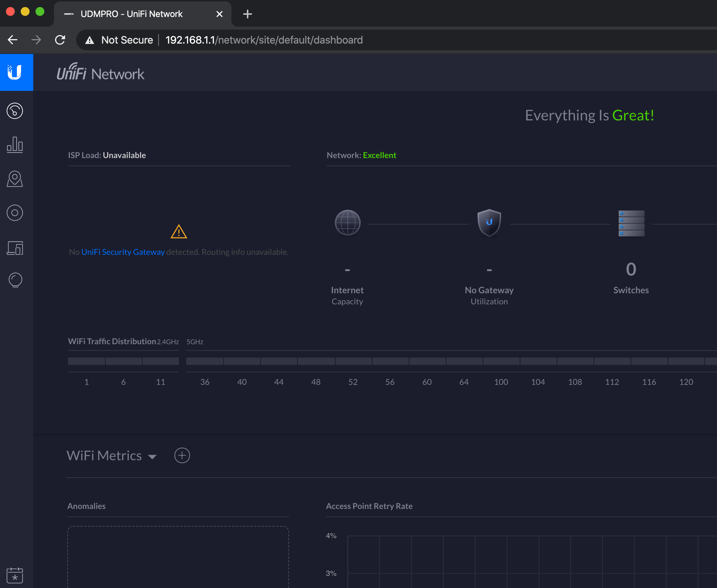The height and width of the screenshot is (588, 717).
Task: Open the UniFi Devices sidebar icon
Action: [x=15, y=213]
